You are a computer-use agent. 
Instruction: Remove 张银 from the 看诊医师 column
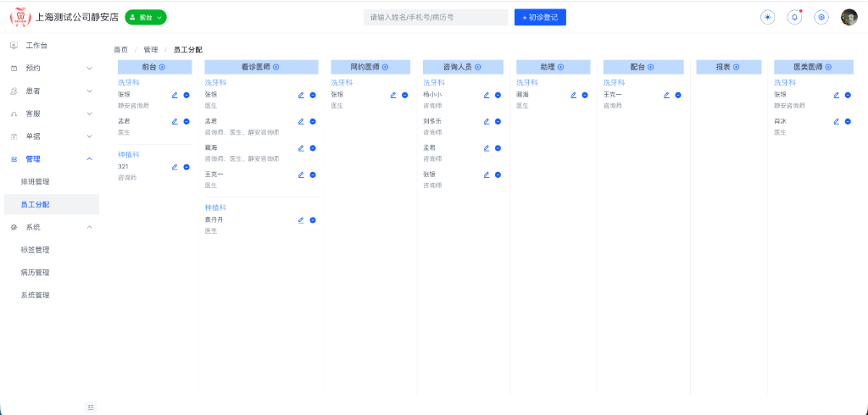click(x=313, y=95)
